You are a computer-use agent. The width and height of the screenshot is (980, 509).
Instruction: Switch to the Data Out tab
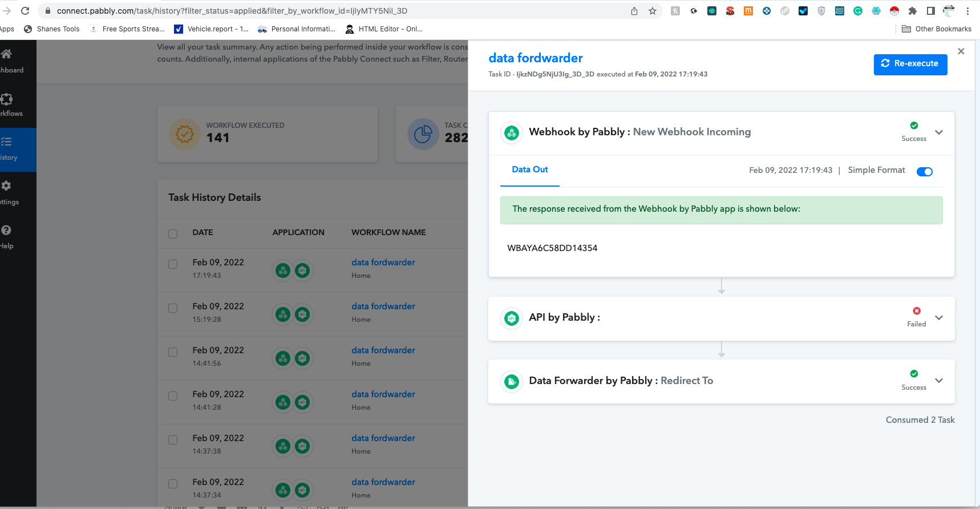tap(530, 169)
